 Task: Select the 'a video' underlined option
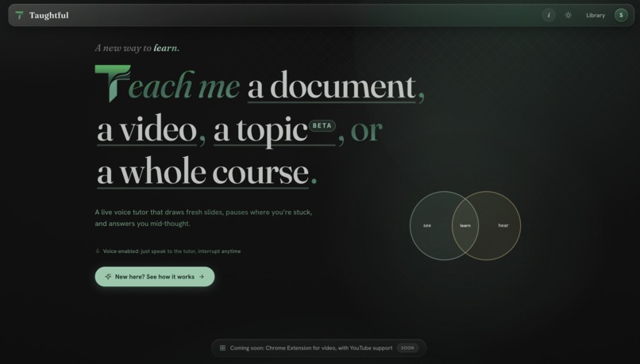point(147,129)
